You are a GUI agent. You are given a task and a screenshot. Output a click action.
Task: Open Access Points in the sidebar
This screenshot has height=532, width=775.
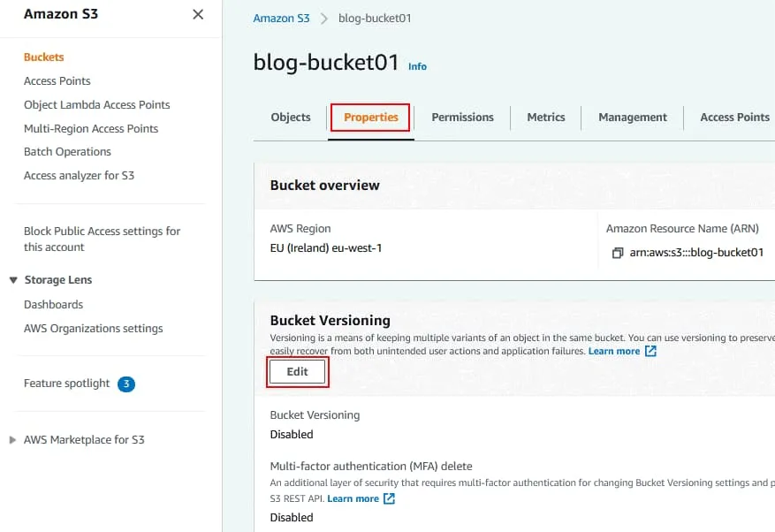57,81
